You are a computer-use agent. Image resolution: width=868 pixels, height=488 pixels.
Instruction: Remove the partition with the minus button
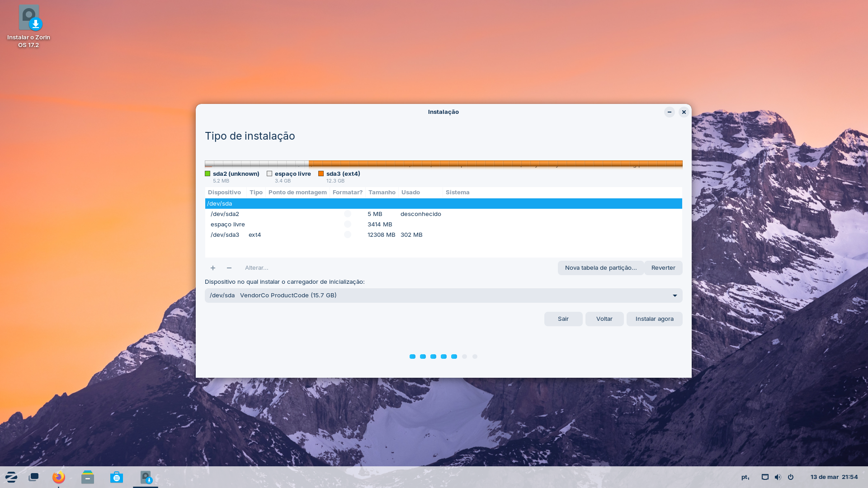(x=229, y=268)
